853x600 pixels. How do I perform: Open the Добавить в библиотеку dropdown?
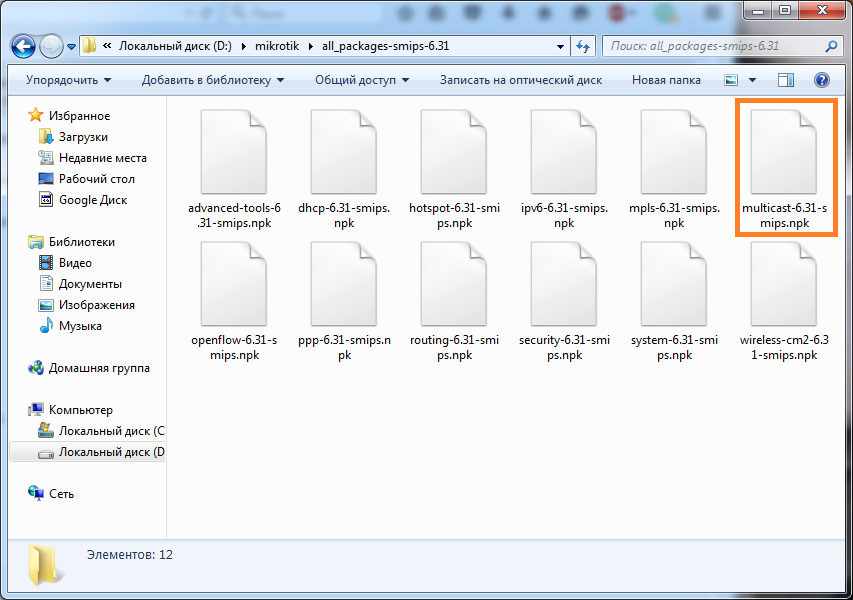[212, 80]
